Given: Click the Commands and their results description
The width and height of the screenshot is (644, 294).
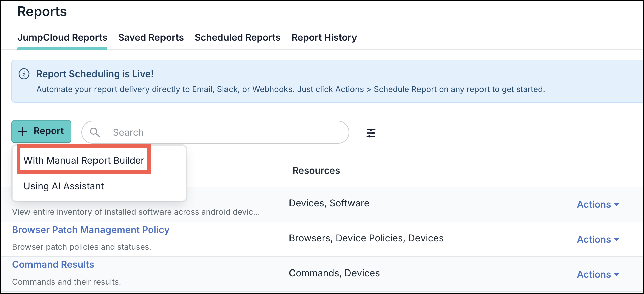Looking at the screenshot, I should click(x=67, y=282).
